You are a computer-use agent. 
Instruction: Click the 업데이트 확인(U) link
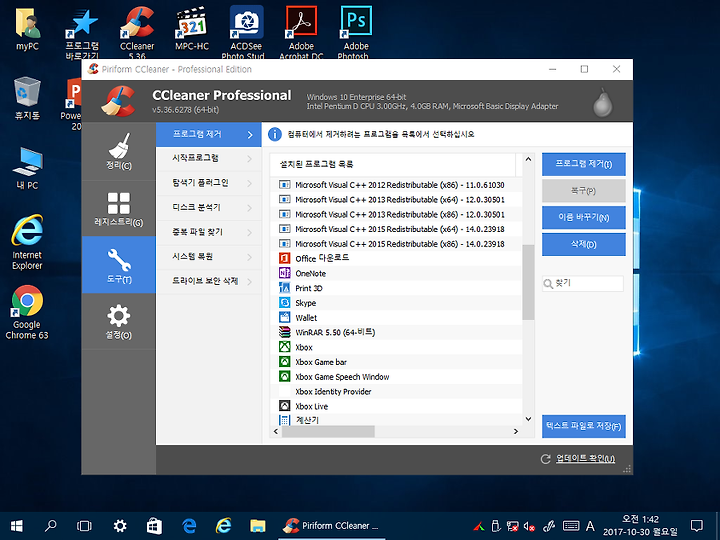pyautogui.click(x=585, y=459)
